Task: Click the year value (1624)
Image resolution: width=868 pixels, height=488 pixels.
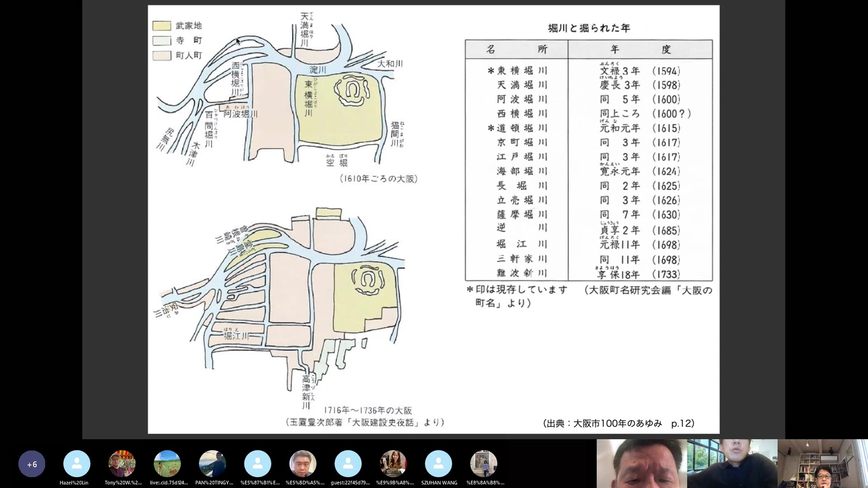Action: tap(666, 171)
